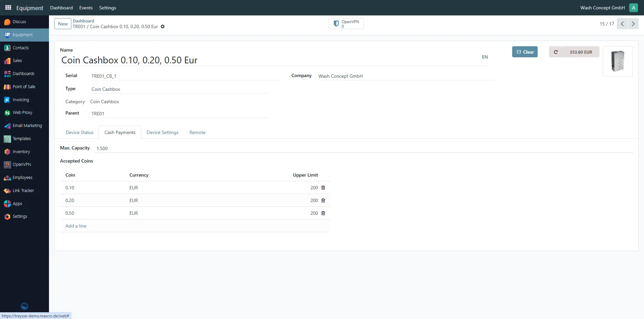Go to previous record arrow
This screenshot has height=319, width=644.
point(622,24)
